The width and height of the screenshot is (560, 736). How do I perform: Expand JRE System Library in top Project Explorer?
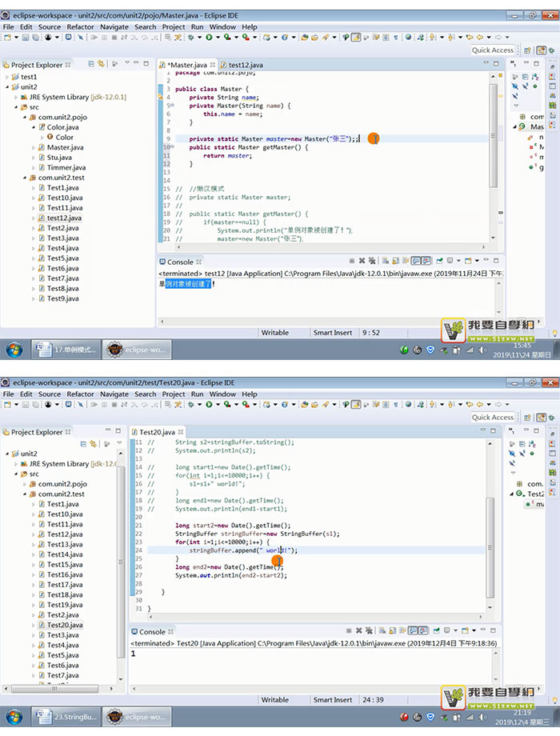pos(16,97)
